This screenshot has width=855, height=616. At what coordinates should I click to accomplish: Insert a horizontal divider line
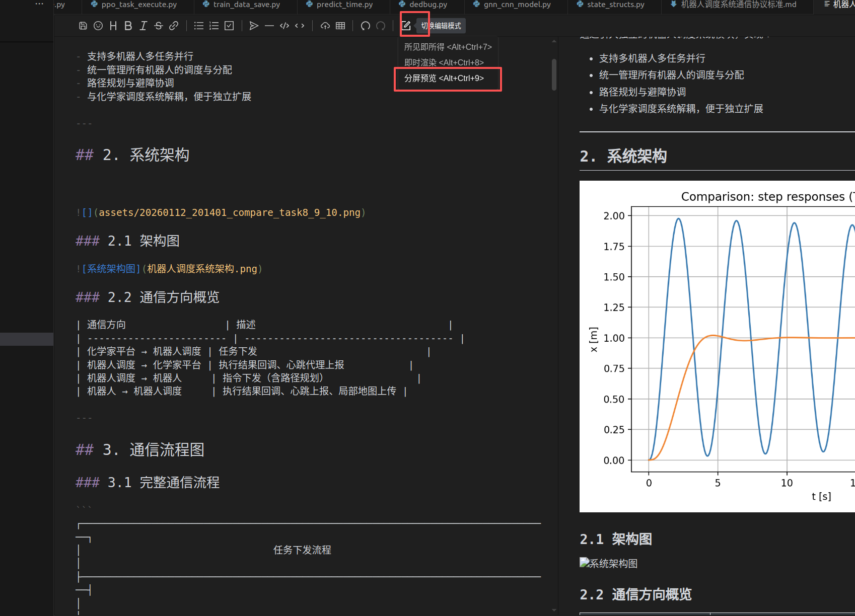point(269,26)
